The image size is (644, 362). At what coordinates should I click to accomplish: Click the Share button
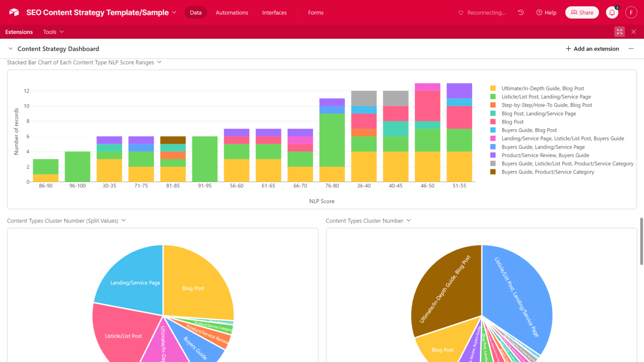[x=582, y=12]
